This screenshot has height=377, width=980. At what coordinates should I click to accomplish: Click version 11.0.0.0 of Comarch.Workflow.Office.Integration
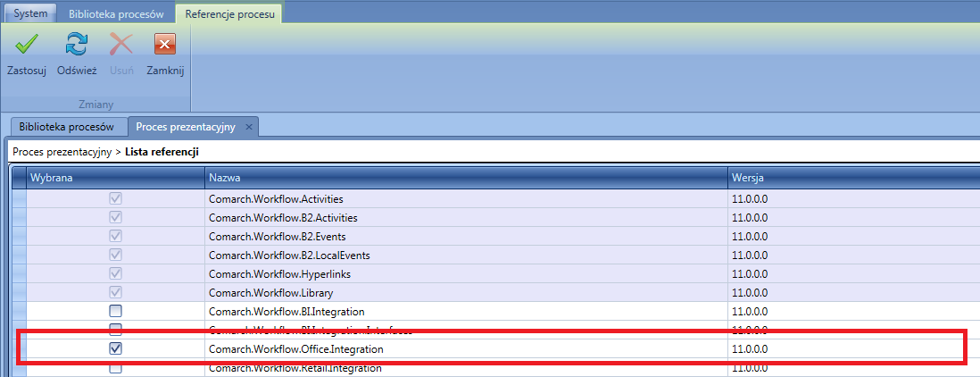click(x=854, y=349)
